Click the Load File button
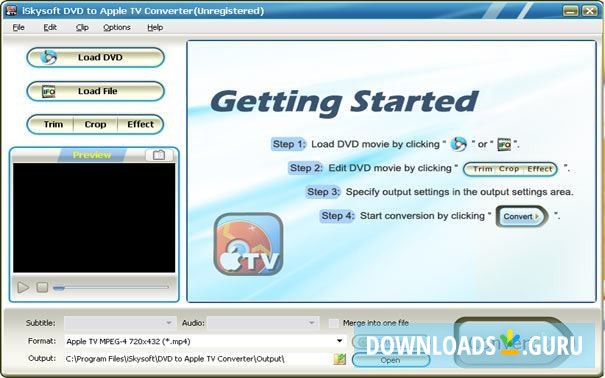 (x=95, y=91)
